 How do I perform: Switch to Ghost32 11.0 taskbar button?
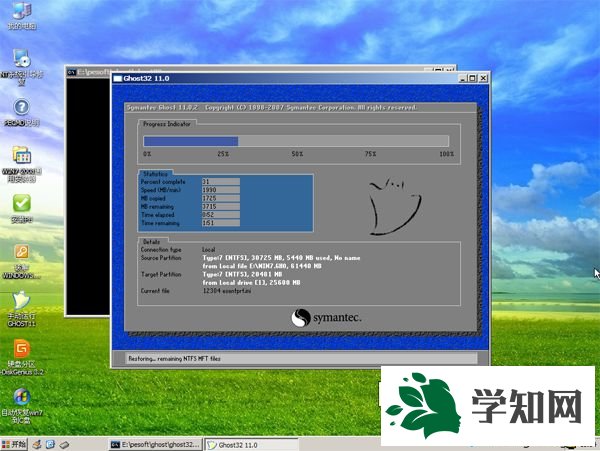pyautogui.click(x=251, y=445)
